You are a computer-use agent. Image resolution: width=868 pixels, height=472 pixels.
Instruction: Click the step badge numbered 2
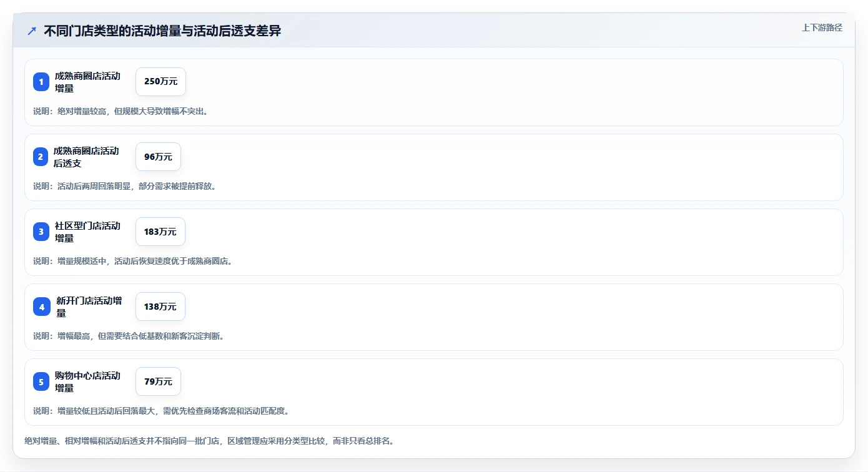41,157
